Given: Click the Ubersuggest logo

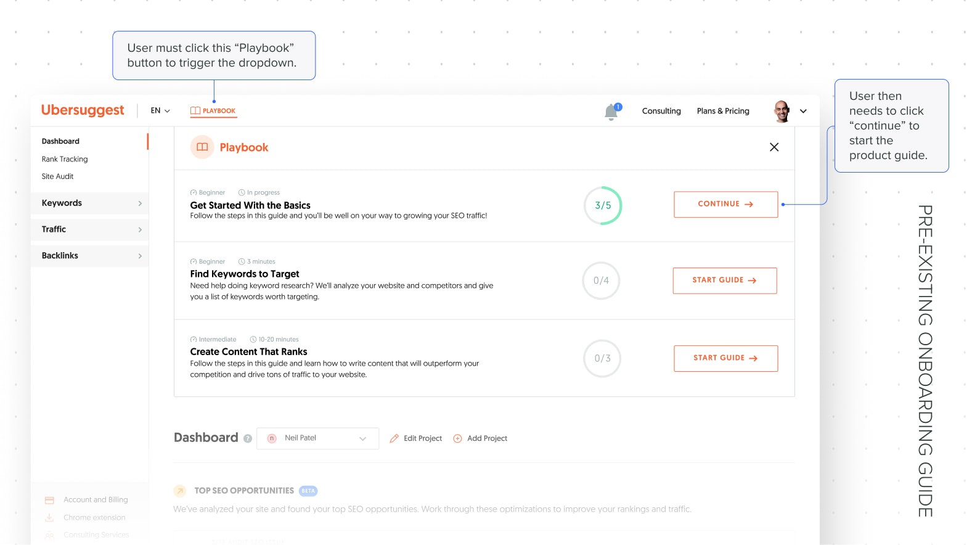Looking at the screenshot, I should [83, 110].
